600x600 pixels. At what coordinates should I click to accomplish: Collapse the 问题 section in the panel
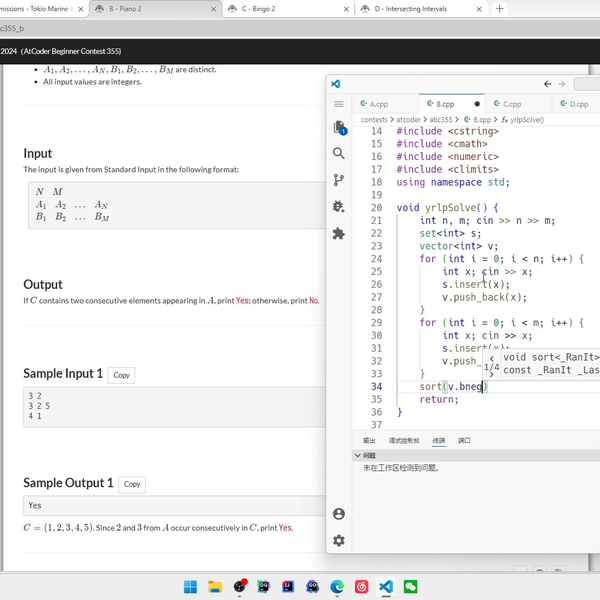(x=359, y=455)
